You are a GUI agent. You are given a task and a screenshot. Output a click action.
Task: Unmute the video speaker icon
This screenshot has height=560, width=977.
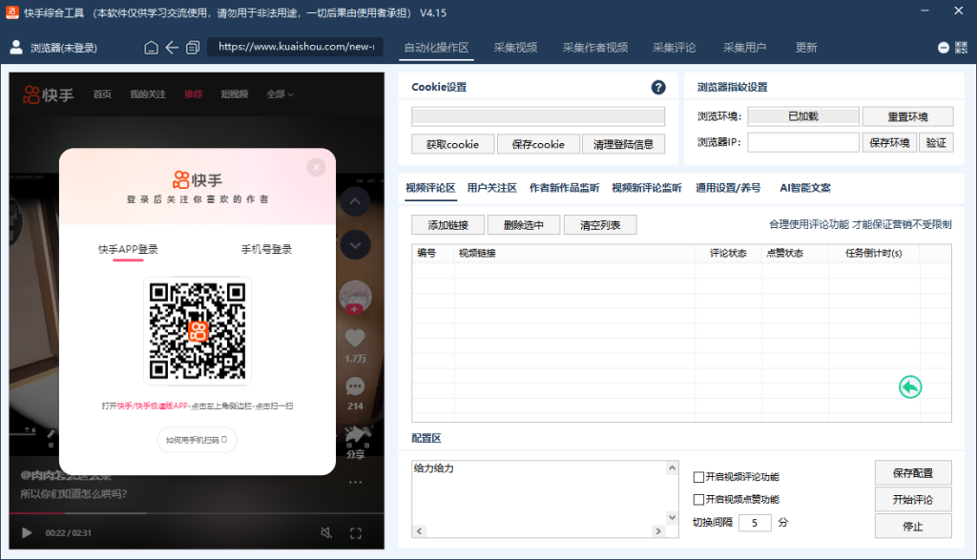(x=326, y=532)
